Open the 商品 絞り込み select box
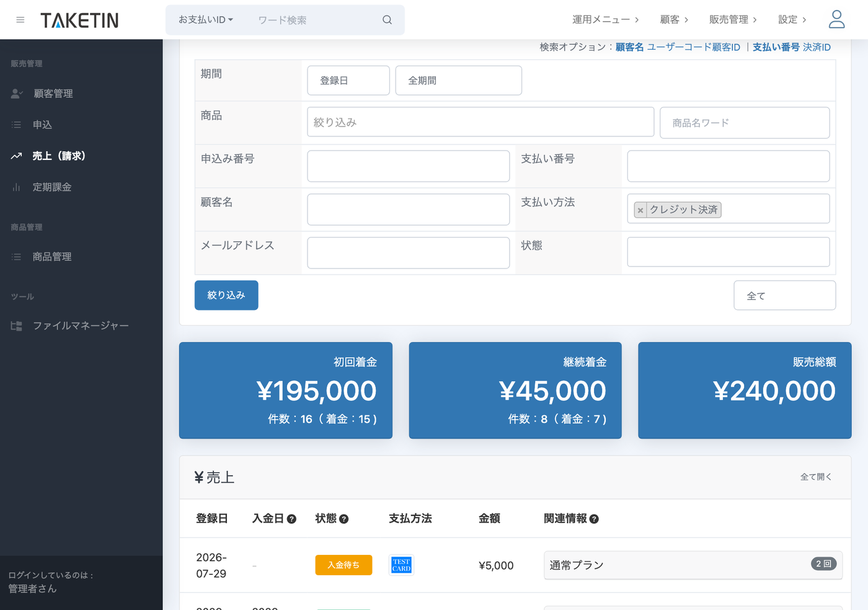 (480, 122)
